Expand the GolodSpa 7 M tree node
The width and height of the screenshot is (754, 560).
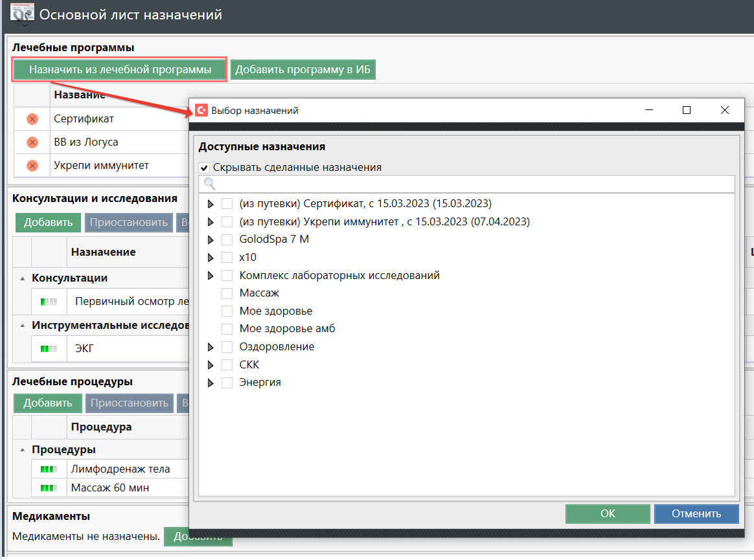pos(210,240)
